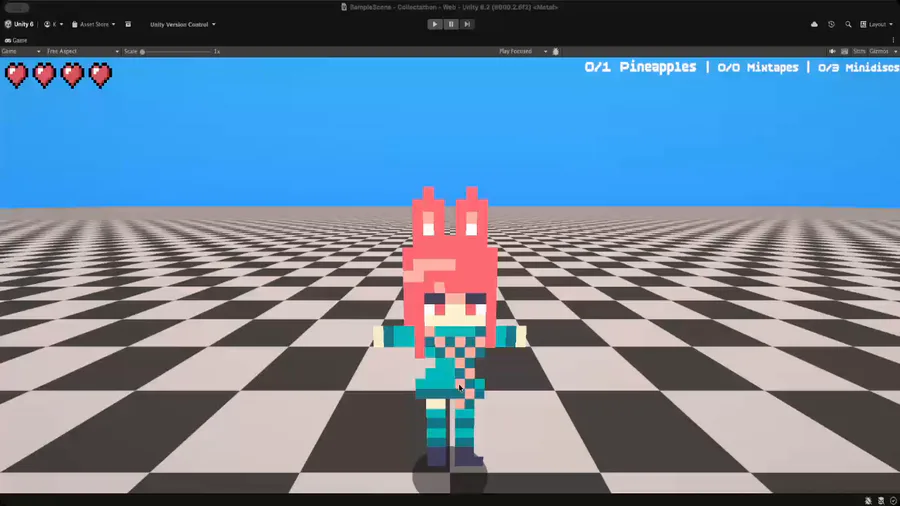The height and width of the screenshot is (506, 900).
Task: Open the Asset Store dropdown
Action: pyautogui.click(x=93, y=24)
